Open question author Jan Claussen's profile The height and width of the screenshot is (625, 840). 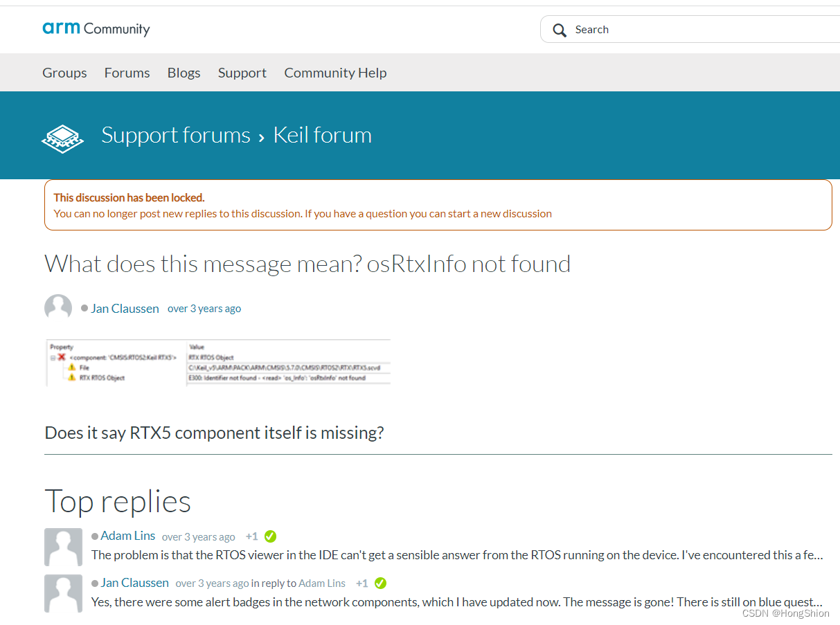[x=125, y=309]
